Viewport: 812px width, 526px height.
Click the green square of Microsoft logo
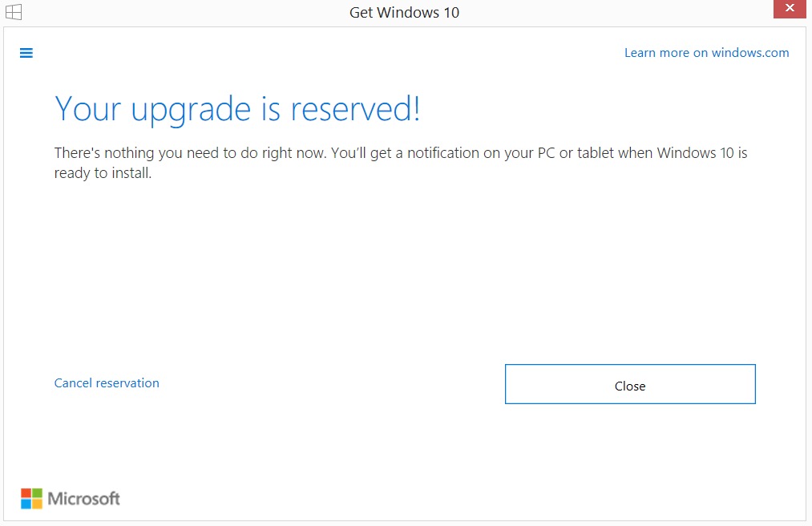pyautogui.click(x=36, y=493)
